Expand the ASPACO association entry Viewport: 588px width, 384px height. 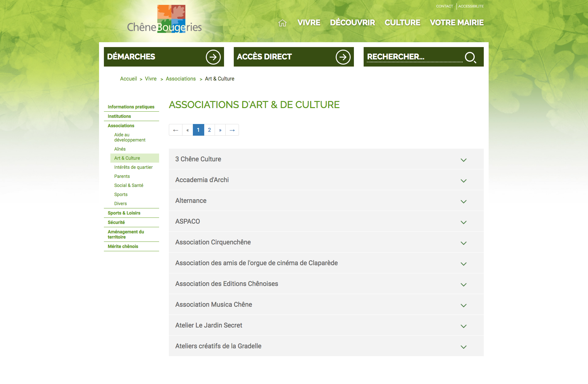(326, 221)
